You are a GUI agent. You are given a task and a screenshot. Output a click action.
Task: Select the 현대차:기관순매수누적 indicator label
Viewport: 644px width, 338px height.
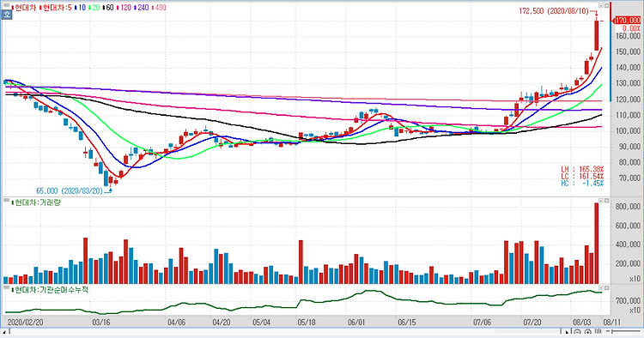click(50, 290)
